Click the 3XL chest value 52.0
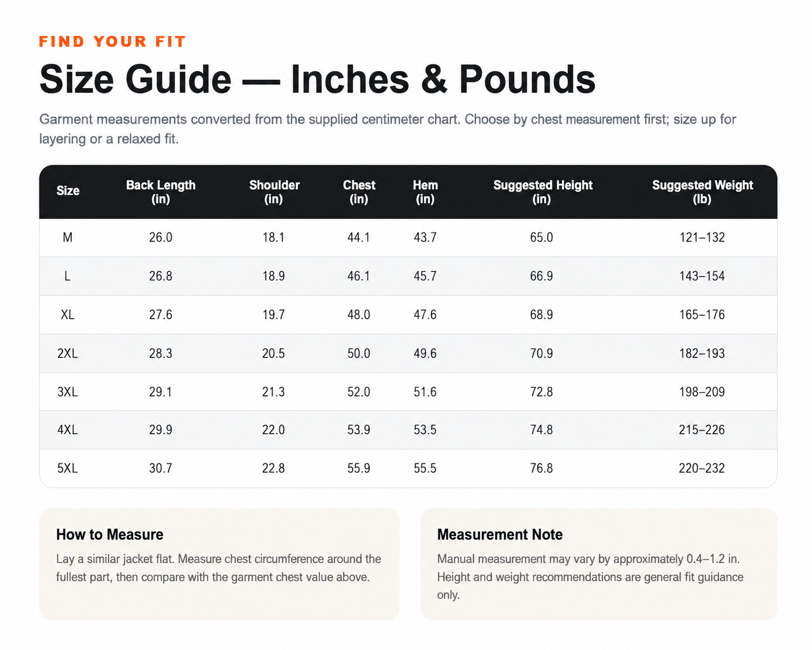The width and height of the screenshot is (812, 650). tap(359, 392)
